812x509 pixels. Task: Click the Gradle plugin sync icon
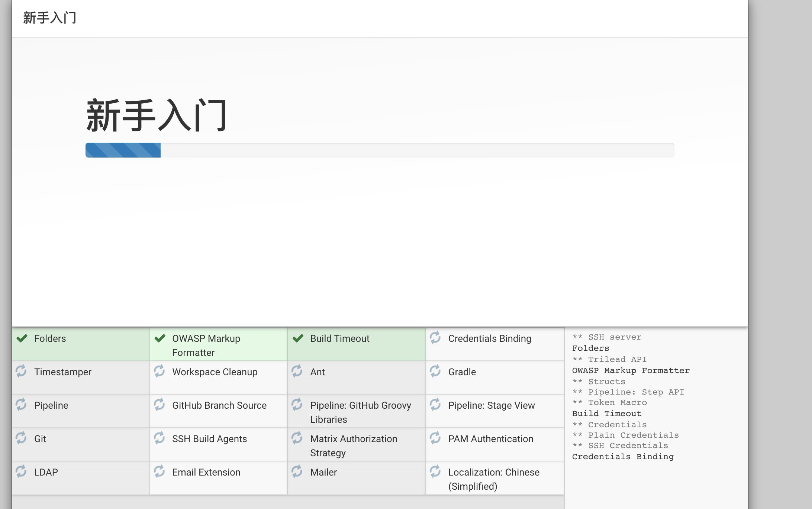click(435, 371)
